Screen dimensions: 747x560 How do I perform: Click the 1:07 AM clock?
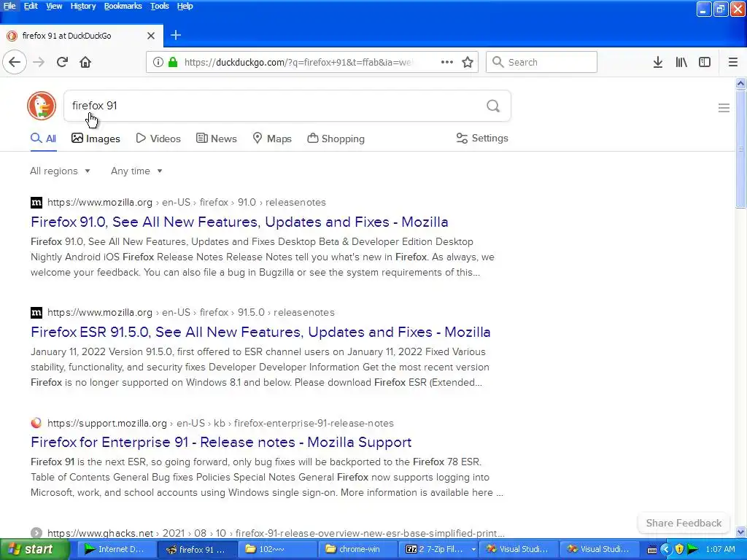[720, 549]
